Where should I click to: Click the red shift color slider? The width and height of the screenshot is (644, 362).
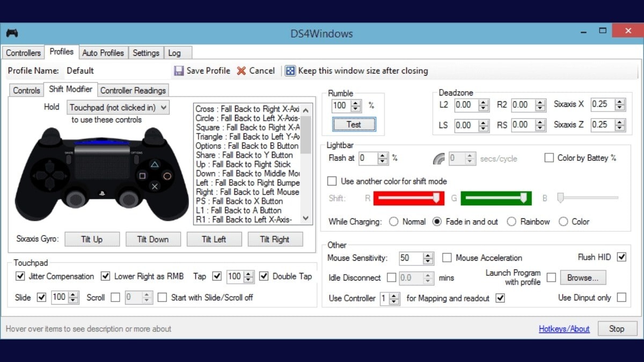409,198
